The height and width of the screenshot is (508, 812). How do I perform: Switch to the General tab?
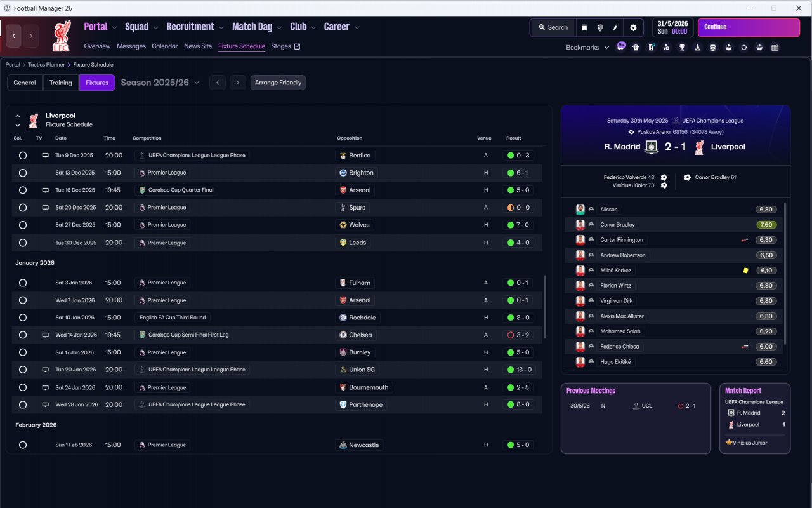[x=25, y=83]
